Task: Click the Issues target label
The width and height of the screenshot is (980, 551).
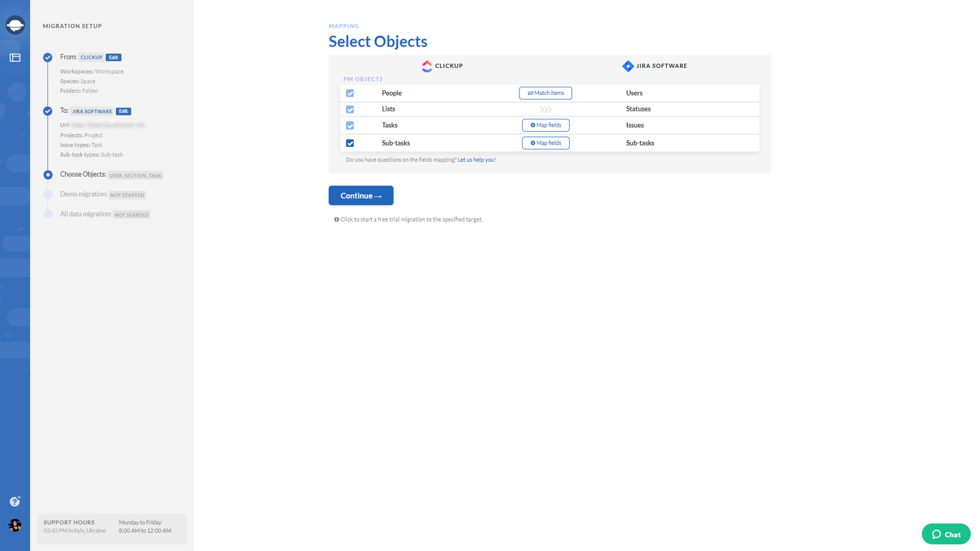Action: pos(635,125)
